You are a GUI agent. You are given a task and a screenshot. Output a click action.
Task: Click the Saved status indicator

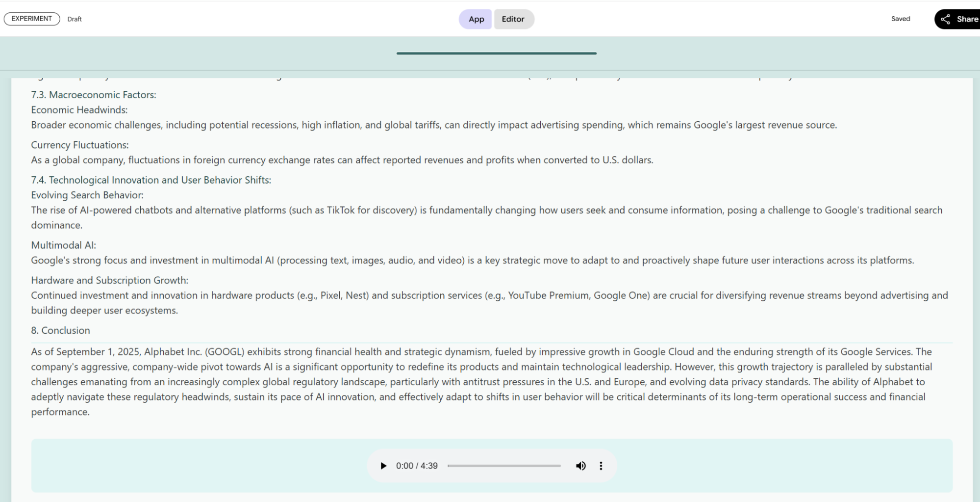(900, 19)
